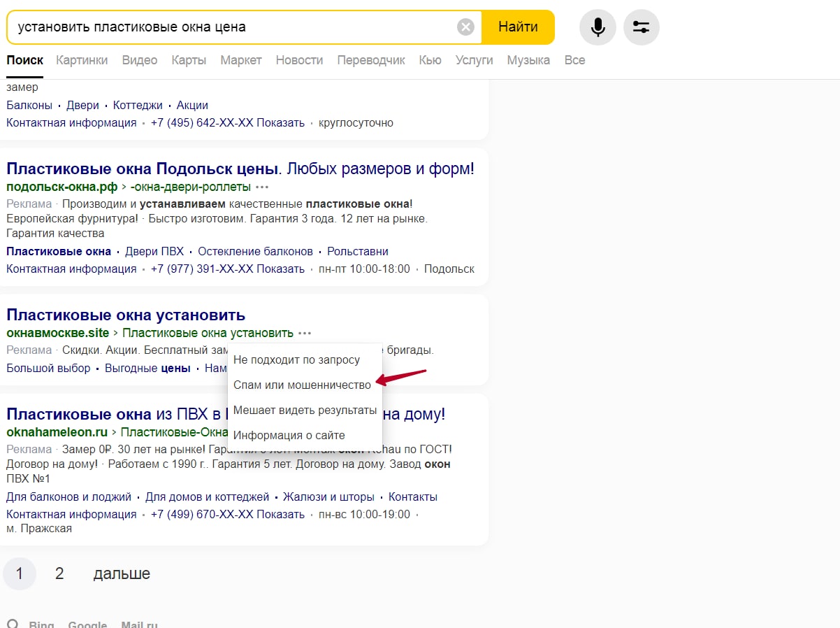Viewport: 840px width, 628px height.
Task: Go to results page 2
Action: [59, 574]
